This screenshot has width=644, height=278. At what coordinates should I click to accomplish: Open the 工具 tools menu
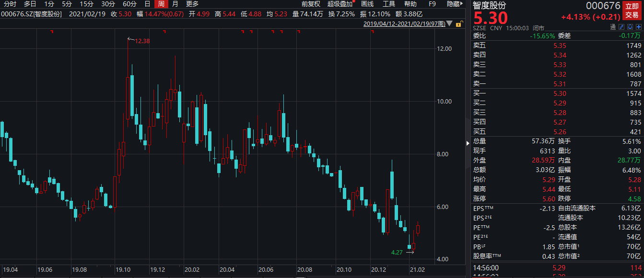pos(388,4)
